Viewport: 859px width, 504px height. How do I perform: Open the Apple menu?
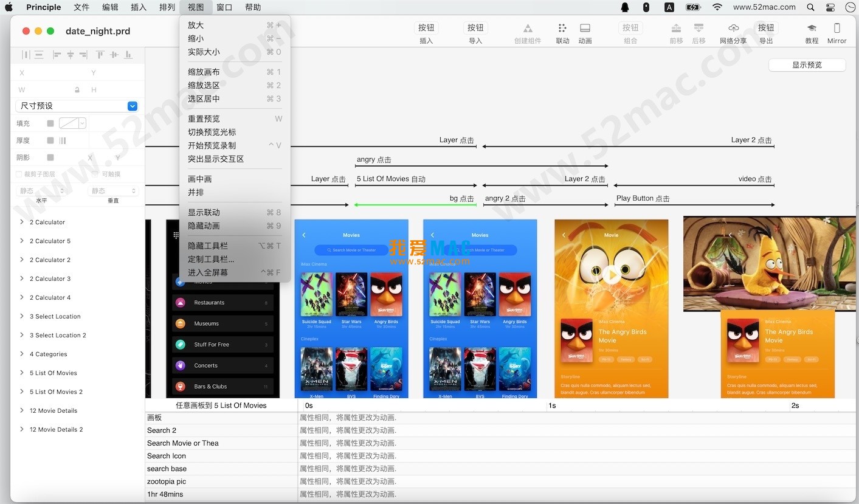coord(9,7)
